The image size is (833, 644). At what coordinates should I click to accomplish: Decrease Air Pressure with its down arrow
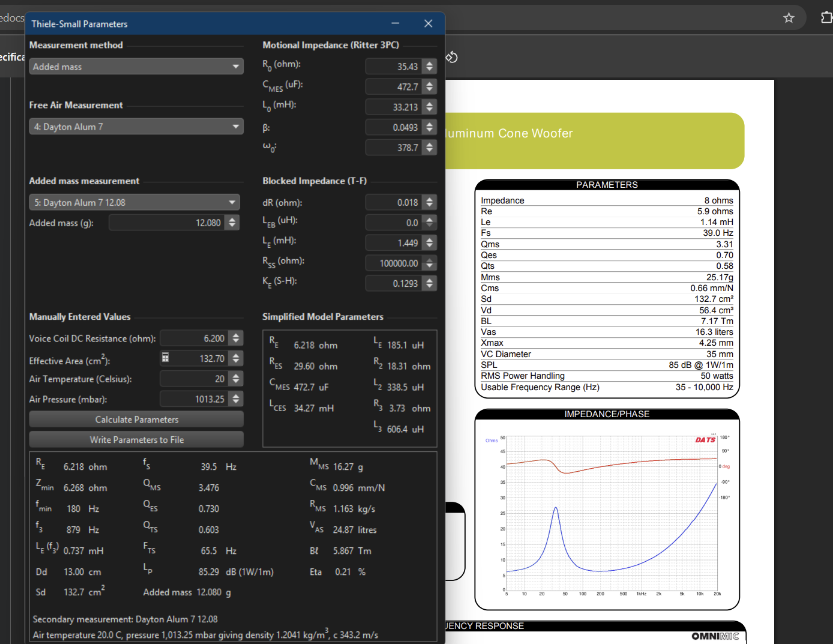(x=236, y=402)
